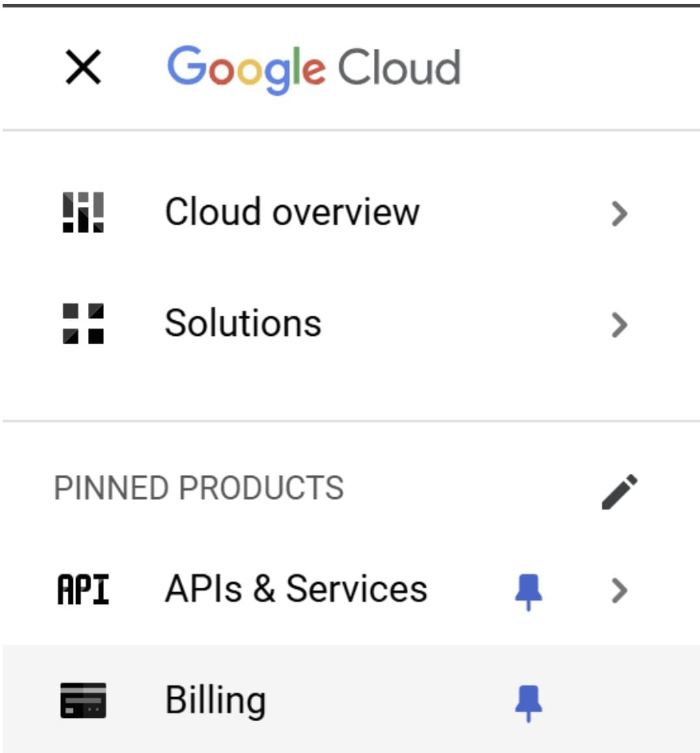Expand the APIs & Services submenu chevron
The width and height of the screenshot is (700, 753).
coord(619,591)
